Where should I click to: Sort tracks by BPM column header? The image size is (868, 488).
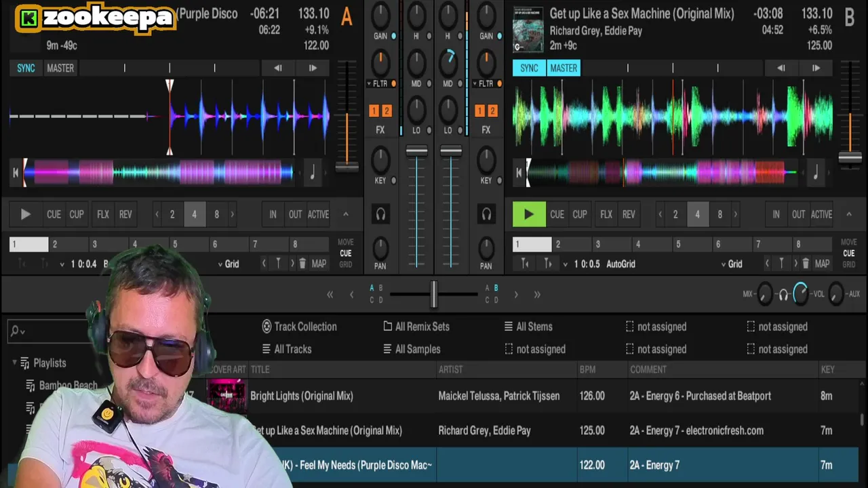[587, 369]
